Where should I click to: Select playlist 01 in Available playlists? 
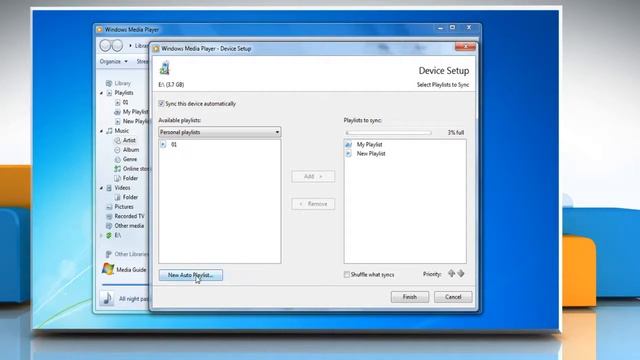pos(174,144)
